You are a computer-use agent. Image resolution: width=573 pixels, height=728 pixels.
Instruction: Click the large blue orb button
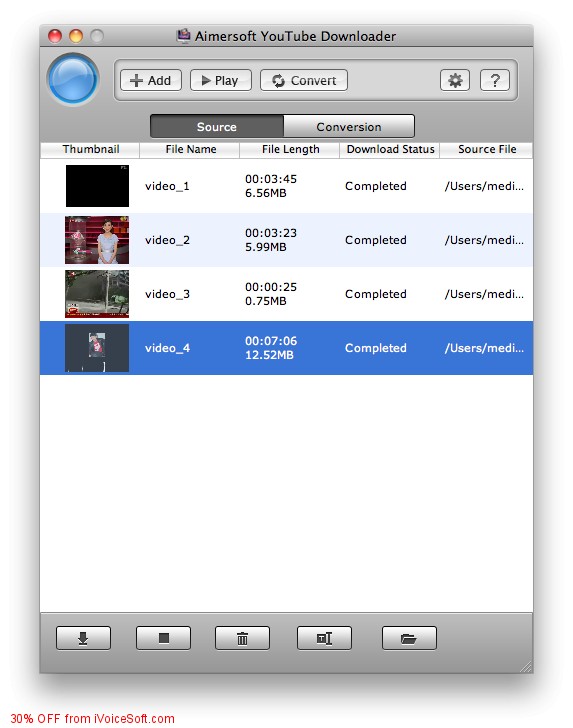(x=73, y=79)
